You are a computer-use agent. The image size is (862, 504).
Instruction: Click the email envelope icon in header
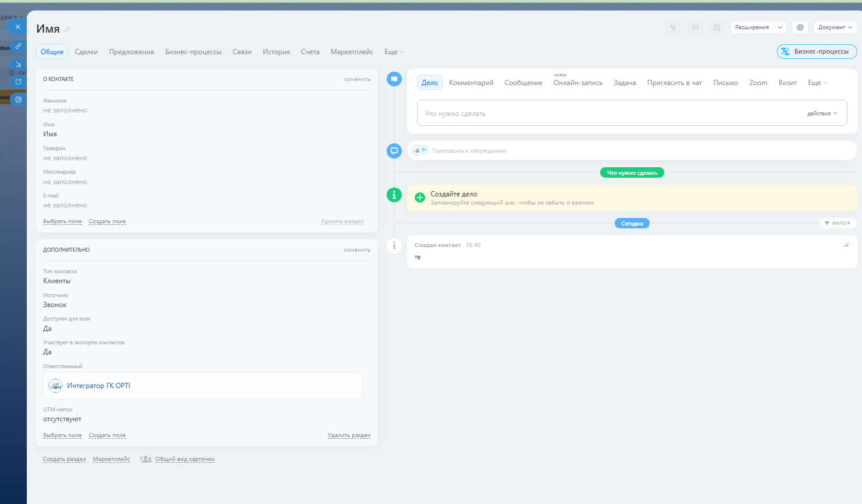pyautogui.click(x=695, y=27)
